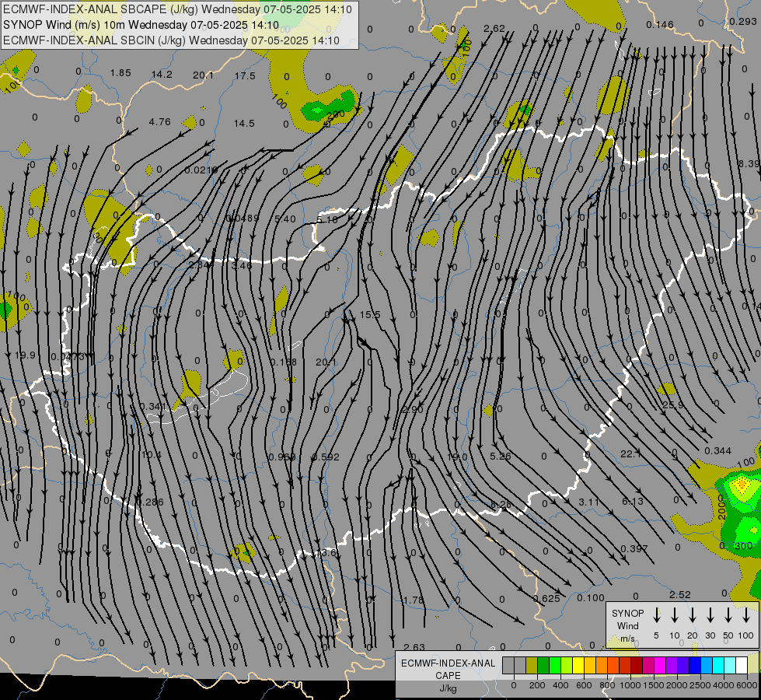Click the 2.63 value near the legend
Screen dimensions: 761x700
pyautogui.click(x=414, y=647)
